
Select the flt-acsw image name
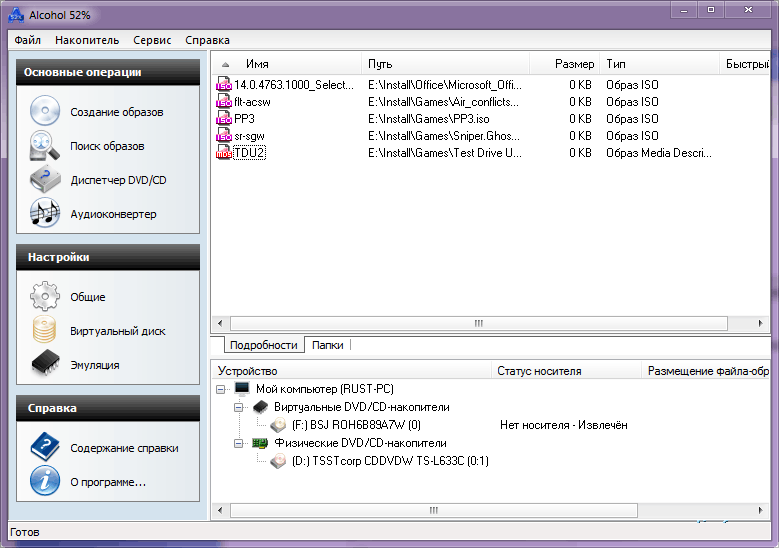[252, 102]
